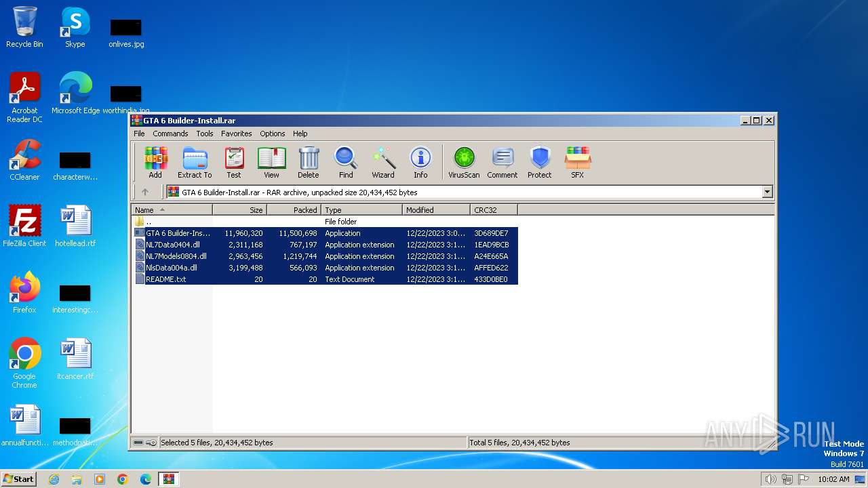Sort the file list by CRC32 column
Screen dimensions: 868x488
[494, 210]
